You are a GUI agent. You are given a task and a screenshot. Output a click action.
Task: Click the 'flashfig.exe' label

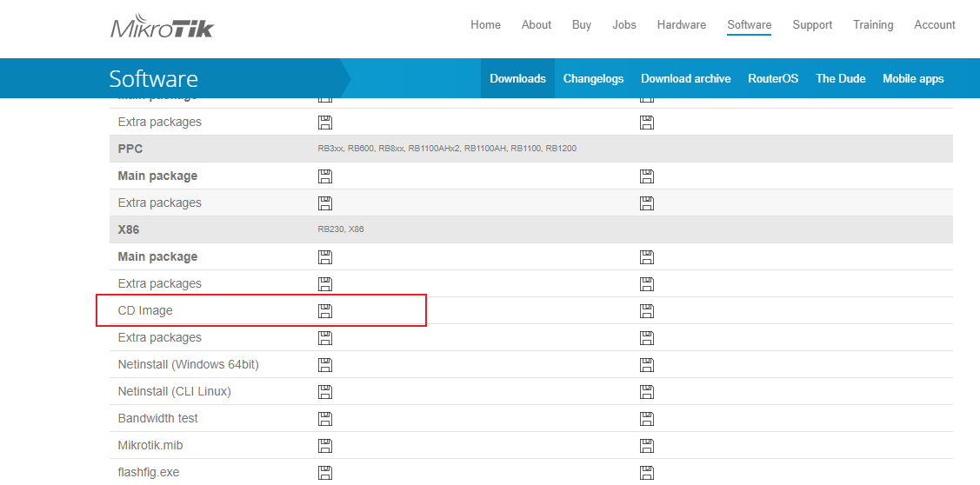(149, 473)
